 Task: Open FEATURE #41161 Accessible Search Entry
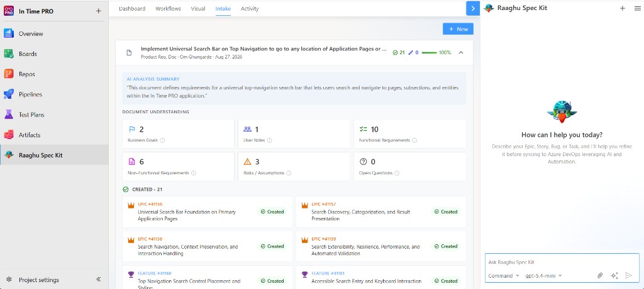pos(381,278)
